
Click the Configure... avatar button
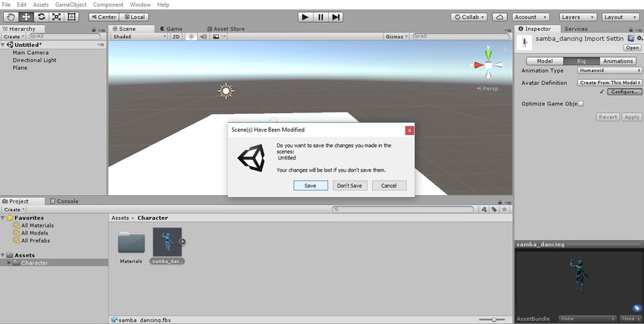pyautogui.click(x=624, y=92)
